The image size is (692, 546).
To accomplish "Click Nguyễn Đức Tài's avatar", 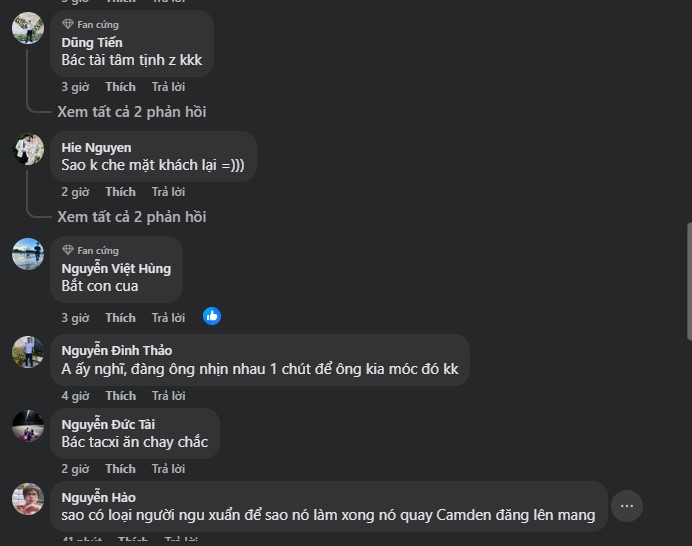I will 28,426.
